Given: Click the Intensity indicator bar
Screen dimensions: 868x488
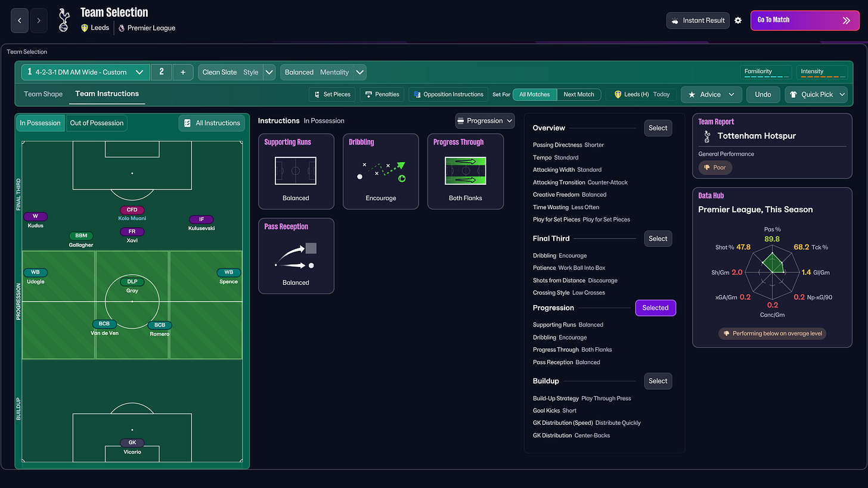Looking at the screenshot, I should coord(821,72).
